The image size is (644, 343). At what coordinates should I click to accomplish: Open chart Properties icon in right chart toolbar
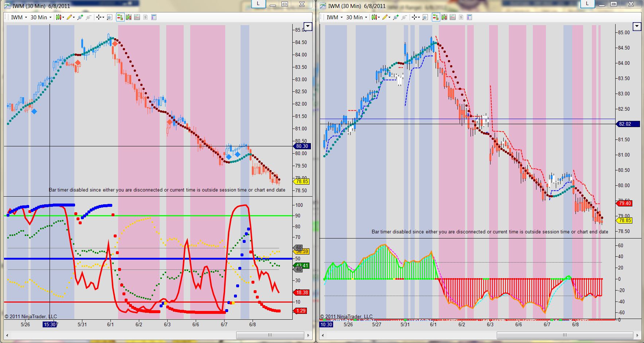click(469, 17)
